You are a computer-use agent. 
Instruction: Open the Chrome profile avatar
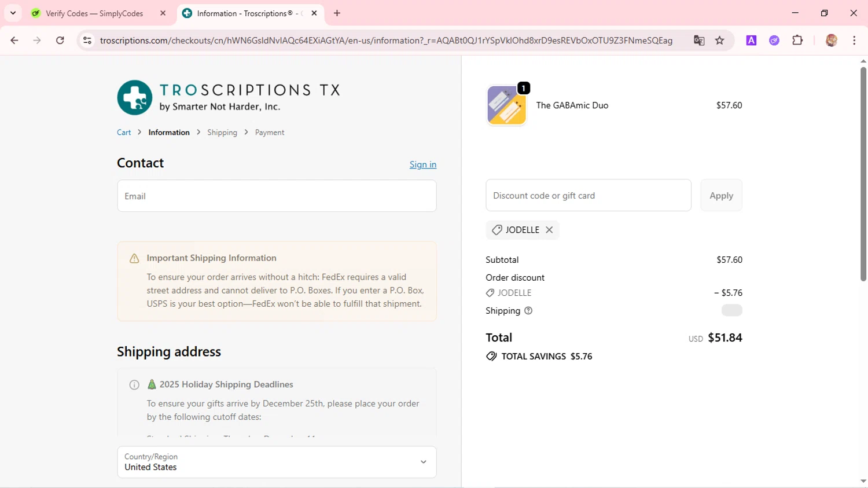832,41
